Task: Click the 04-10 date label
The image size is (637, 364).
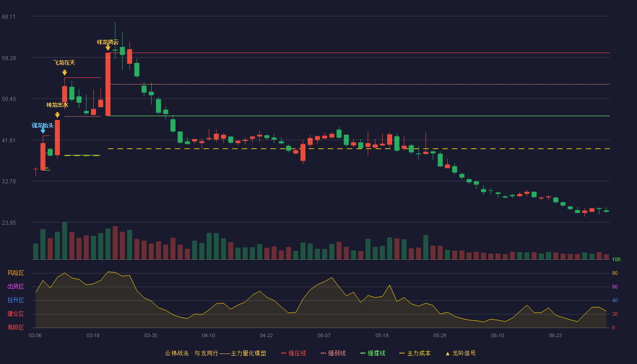Action: point(208,335)
